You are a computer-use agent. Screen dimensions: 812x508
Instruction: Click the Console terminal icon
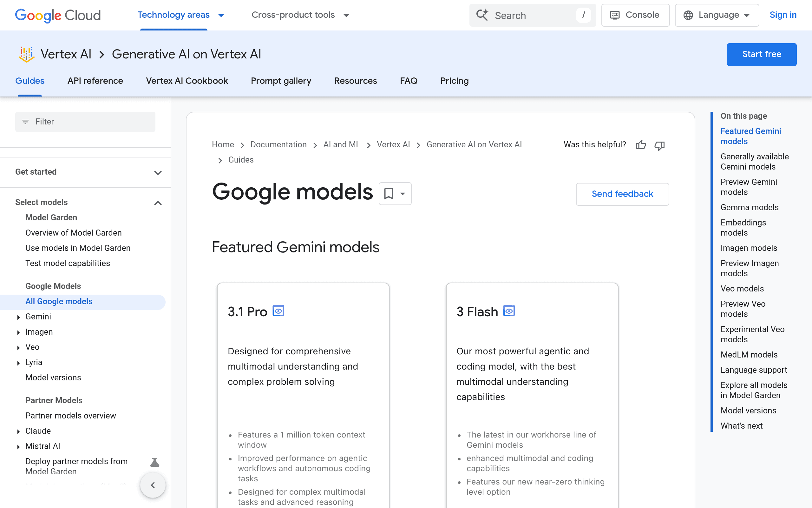click(614, 15)
